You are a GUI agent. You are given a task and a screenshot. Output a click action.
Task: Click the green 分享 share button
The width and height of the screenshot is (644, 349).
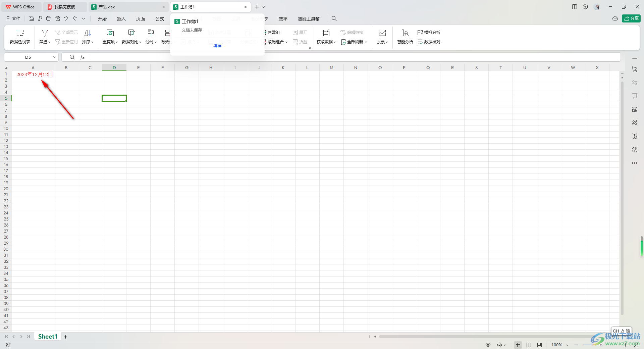pos(631,18)
